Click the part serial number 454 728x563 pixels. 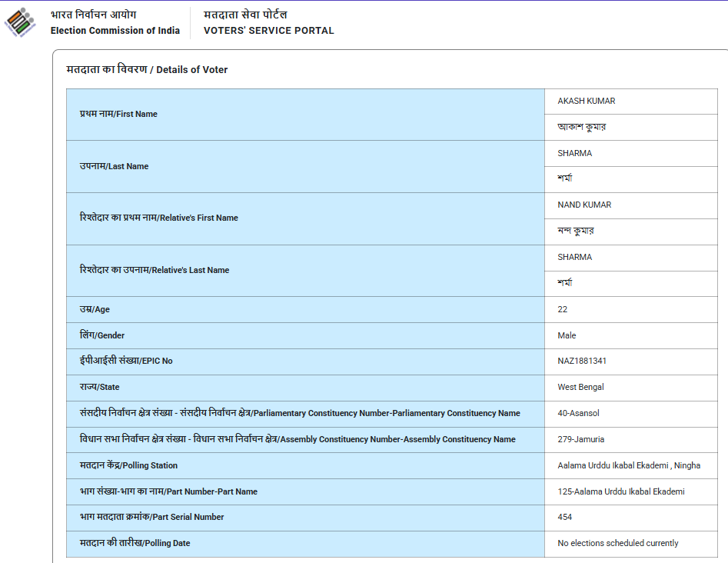(x=564, y=517)
